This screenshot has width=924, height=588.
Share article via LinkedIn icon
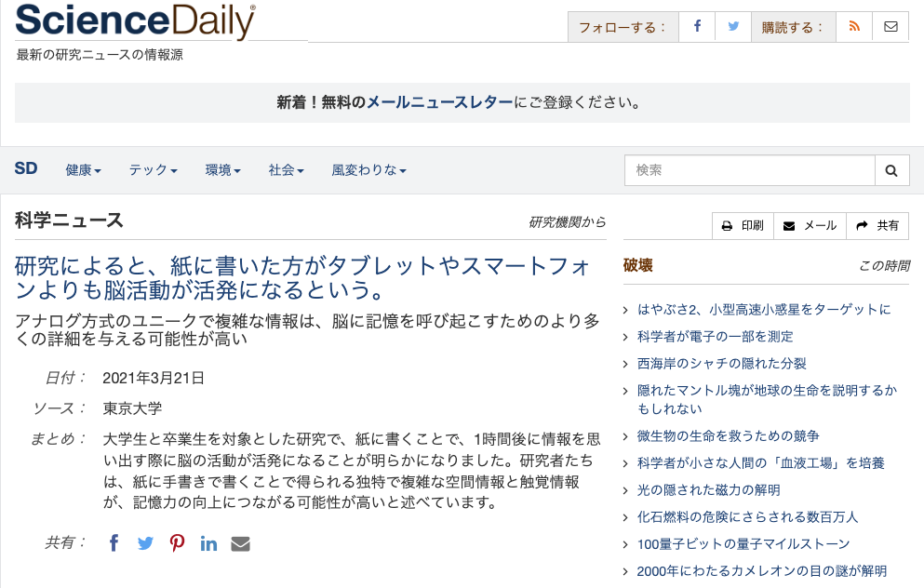pyautogui.click(x=208, y=543)
